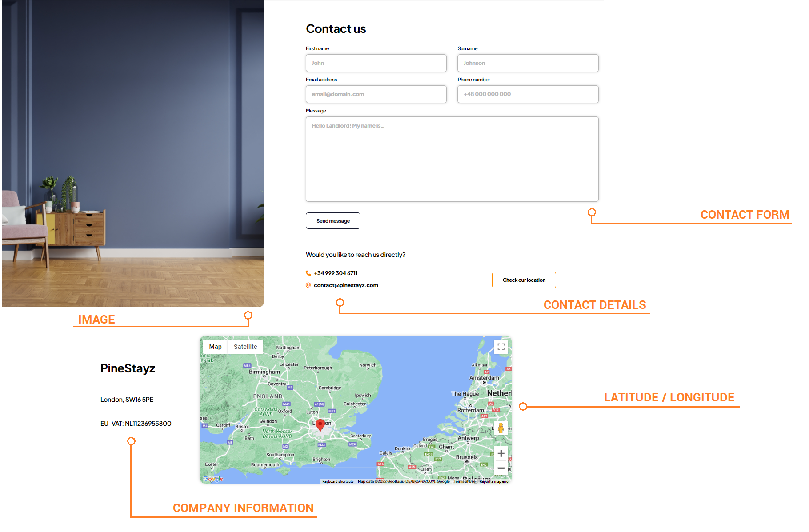Open the contact@pinestayz.com email link
This screenshot has height=532, width=809.
pyautogui.click(x=346, y=285)
